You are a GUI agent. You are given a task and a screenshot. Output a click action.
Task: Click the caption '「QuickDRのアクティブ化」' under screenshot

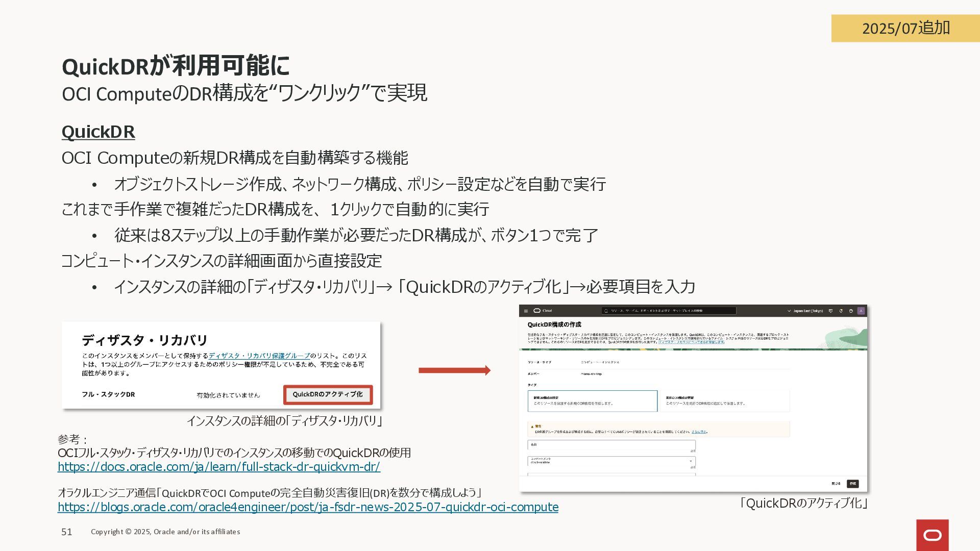click(x=803, y=504)
